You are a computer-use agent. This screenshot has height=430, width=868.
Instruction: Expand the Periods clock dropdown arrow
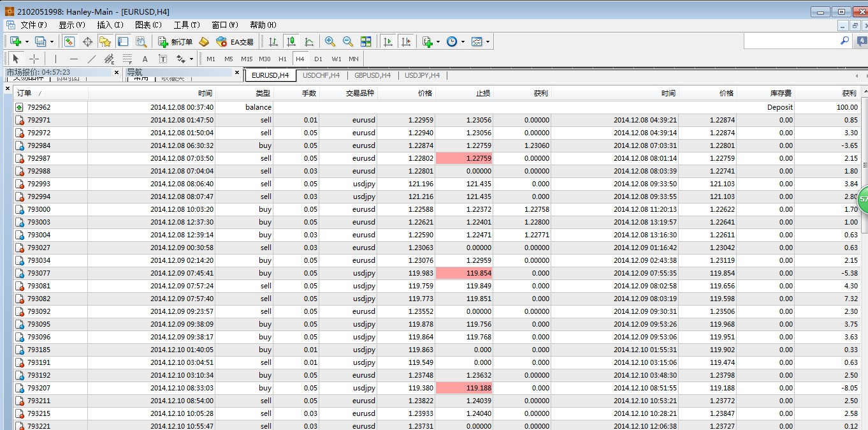click(x=463, y=41)
